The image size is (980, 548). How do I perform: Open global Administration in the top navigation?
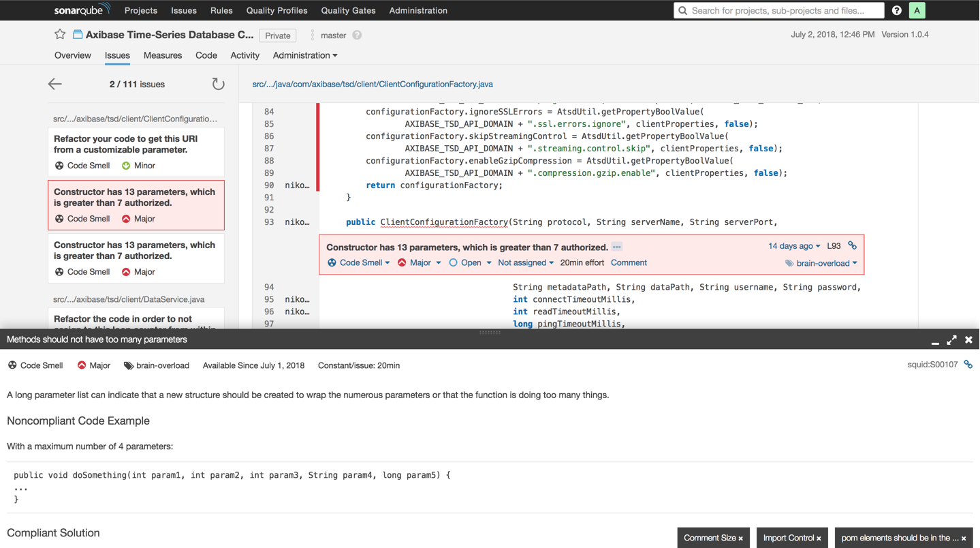click(x=418, y=10)
